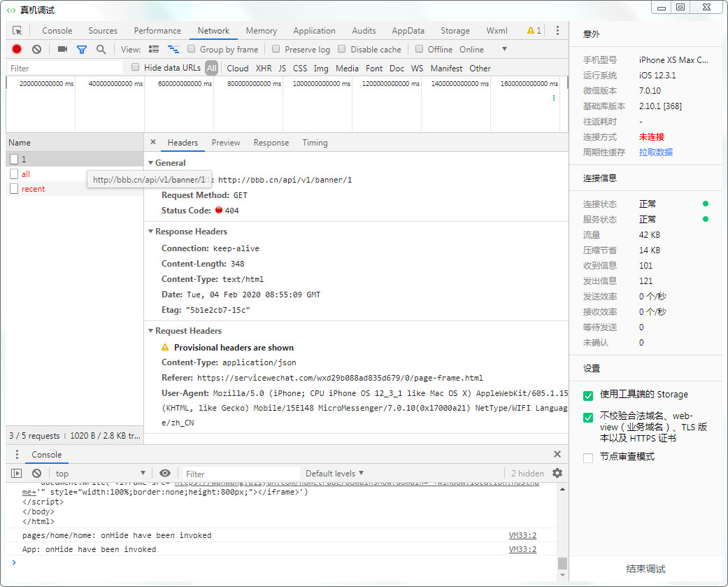Viewport: 728px width, 587px height.
Task: Open the AppData tab
Action: pyautogui.click(x=408, y=31)
